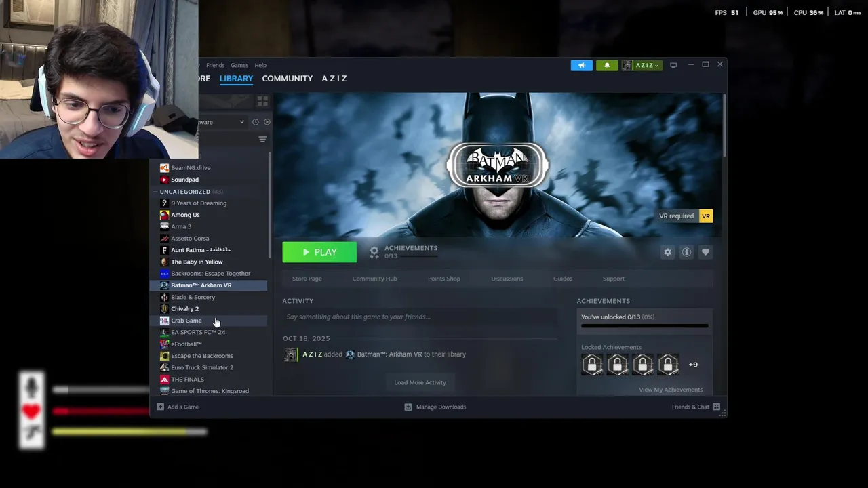
Task: Click the A Z I Z avatar in the activity feed
Action: (x=290, y=354)
